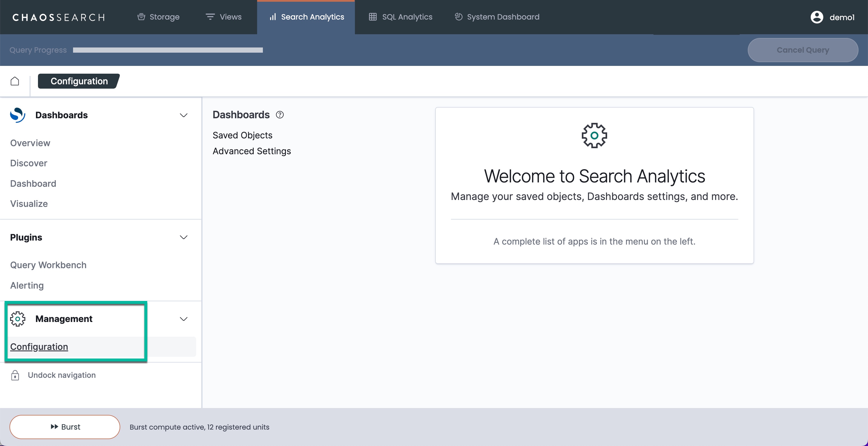Open the Saved Objects link

tap(242, 135)
